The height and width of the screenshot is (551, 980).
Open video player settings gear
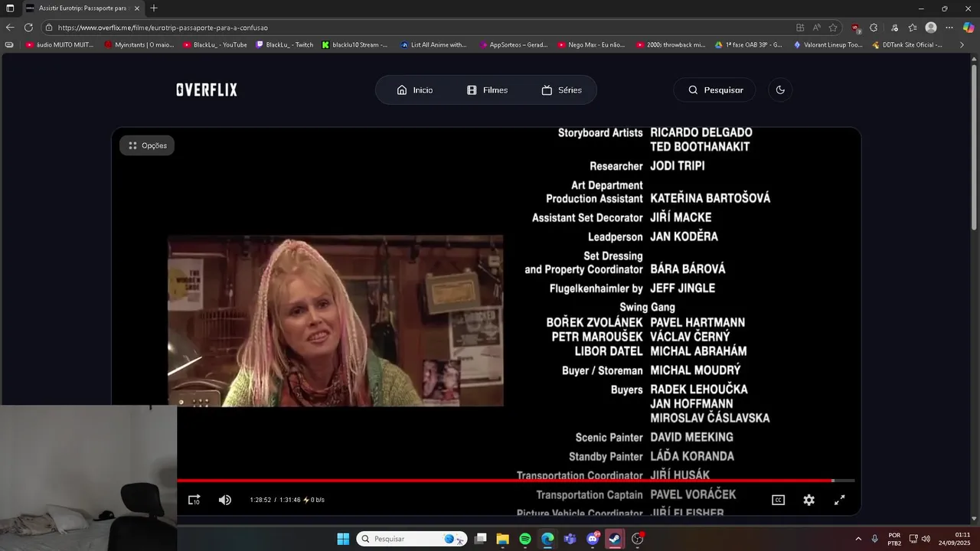[x=808, y=500]
